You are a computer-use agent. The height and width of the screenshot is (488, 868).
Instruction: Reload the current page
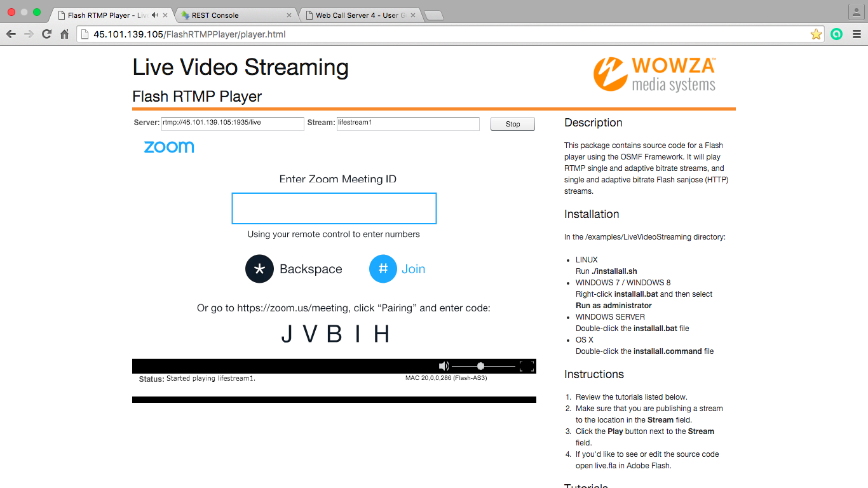46,34
